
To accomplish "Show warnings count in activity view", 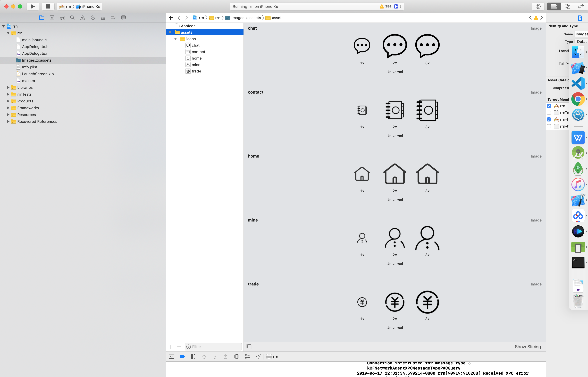I will pyautogui.click(x=385, y=6).
